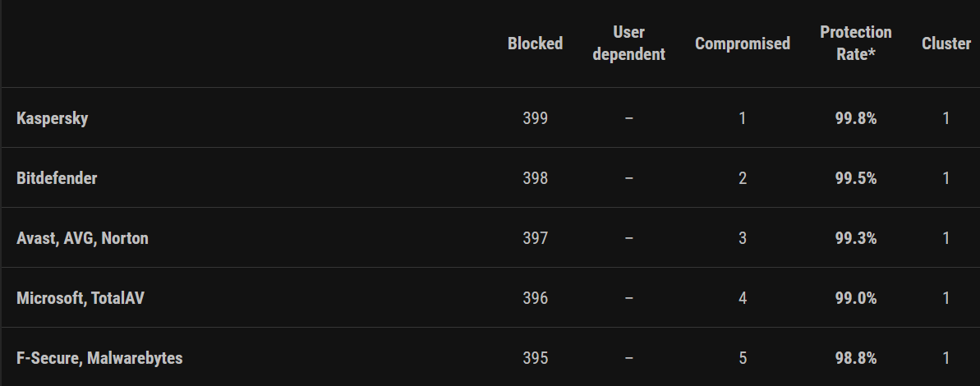The image size is (980, 386).
Task: Click Bitdefender's 99.5% protection rate
Action: pos(856,179)
